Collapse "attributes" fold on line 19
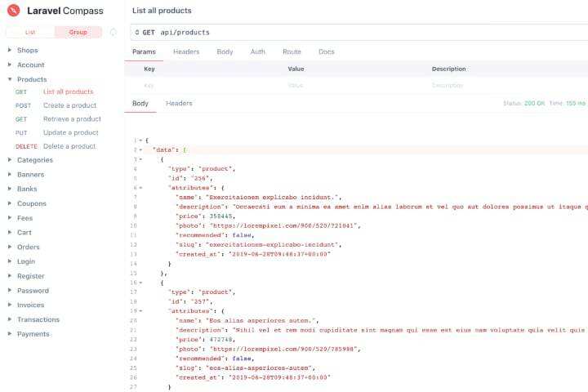Screen dimensions: 588x392 tap(141, 311)
